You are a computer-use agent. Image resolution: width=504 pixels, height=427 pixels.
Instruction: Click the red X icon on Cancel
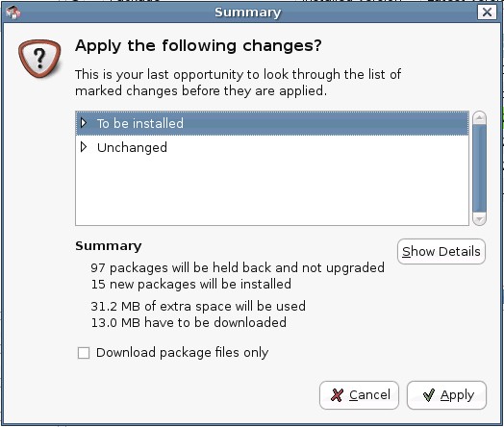[x=337, y=395]
